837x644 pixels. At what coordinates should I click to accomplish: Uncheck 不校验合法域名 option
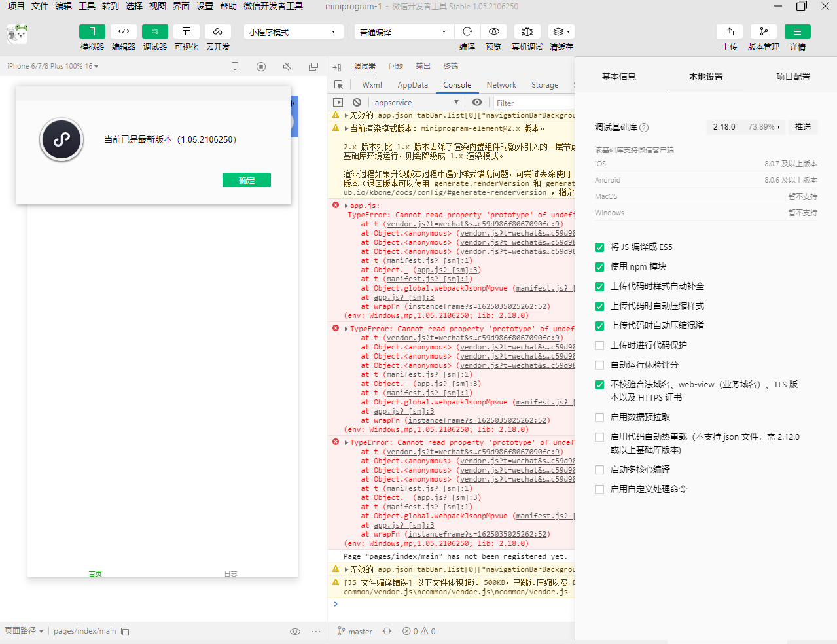point(599,385)
